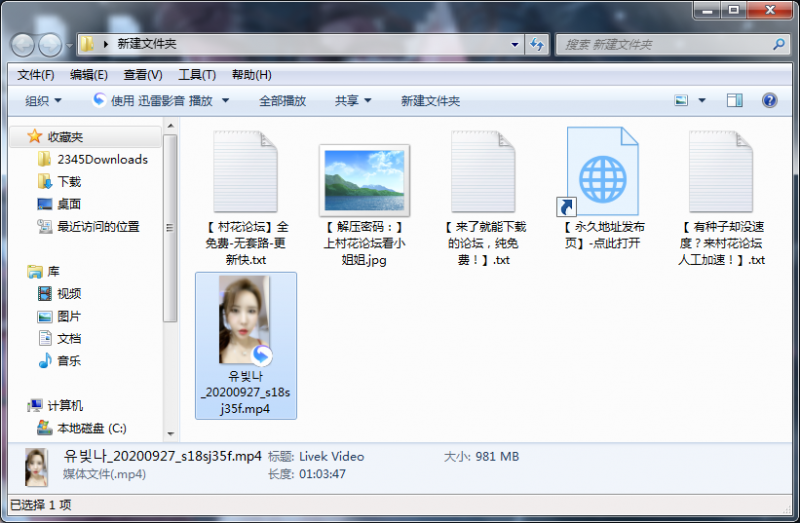
Task: Click the mp4 file name label in details pane
Action: pyautogui.click(x=162, y=456)
